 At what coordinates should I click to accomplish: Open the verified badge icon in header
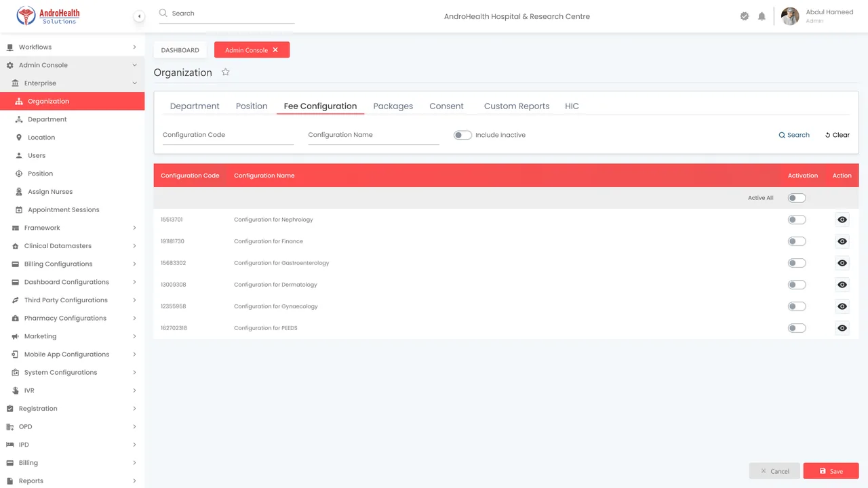pyautogui.click(x=745, y=16)
